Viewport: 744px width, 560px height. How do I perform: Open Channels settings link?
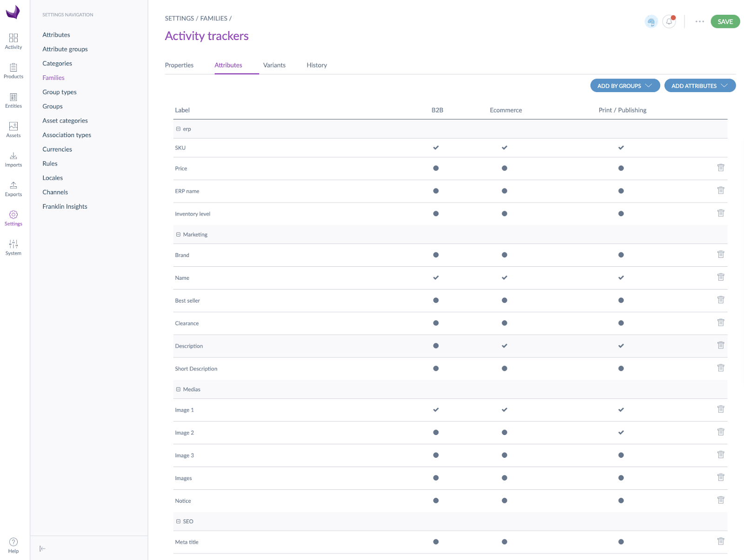click(x=55, y=192)
